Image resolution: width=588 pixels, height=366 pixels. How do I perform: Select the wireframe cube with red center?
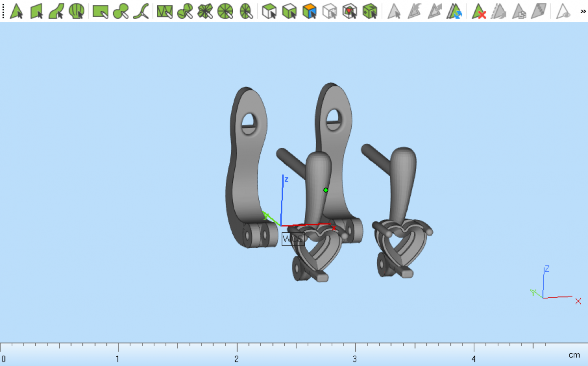(349, 11)
